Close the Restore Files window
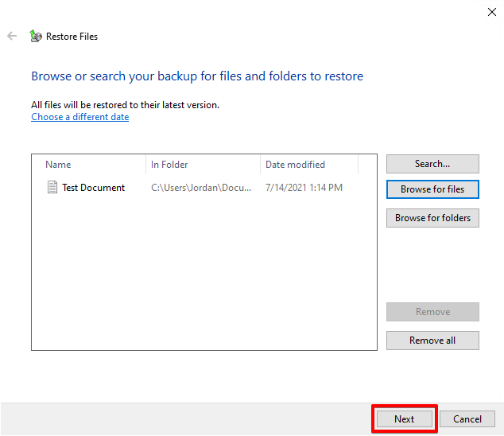 (490, 11)
